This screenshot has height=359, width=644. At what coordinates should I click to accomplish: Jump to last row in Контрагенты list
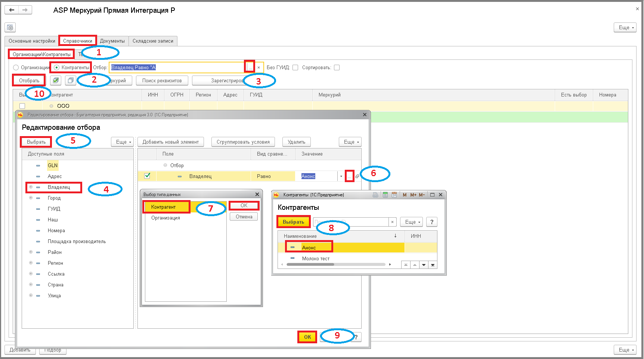pos(433,265)
